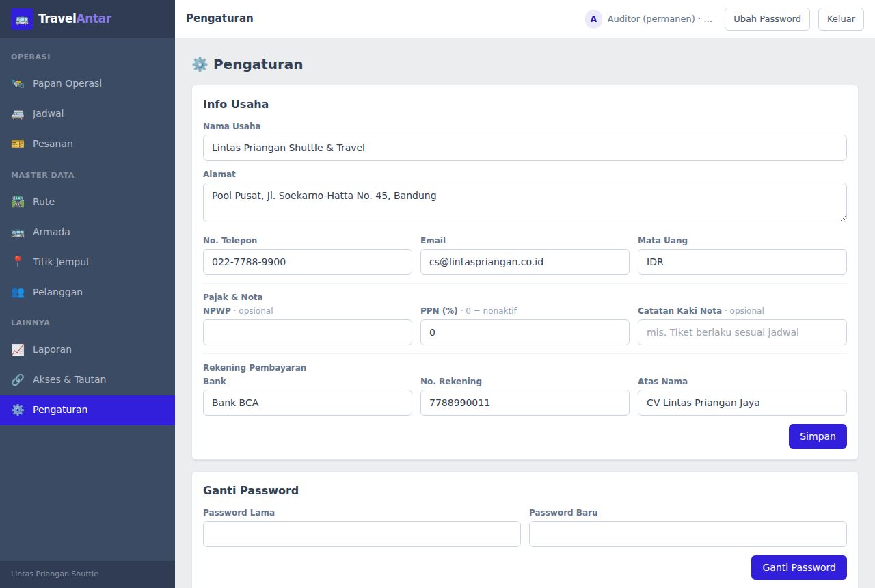Image resolution: width=875 pixels, height=588 pixels.
Task: Click the Keluar button
Action: point(841,19)
